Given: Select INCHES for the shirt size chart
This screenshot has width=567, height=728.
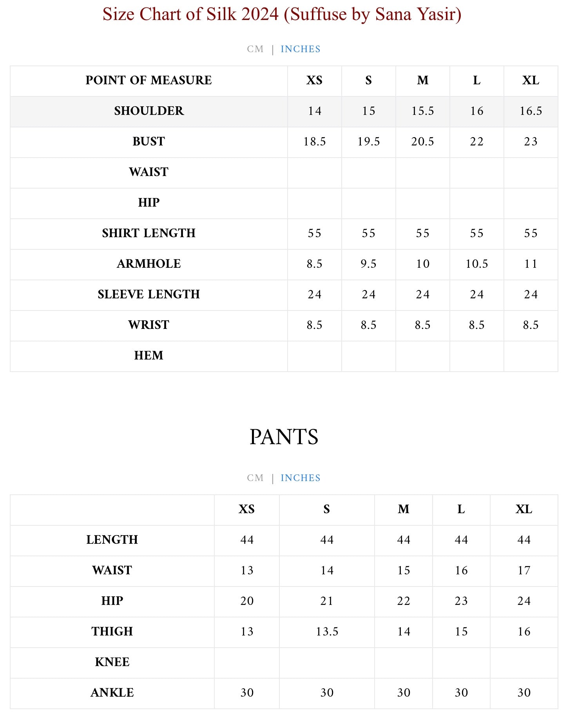Looking at the screenshot, I should pyautogui.click(x=301, y=49).
